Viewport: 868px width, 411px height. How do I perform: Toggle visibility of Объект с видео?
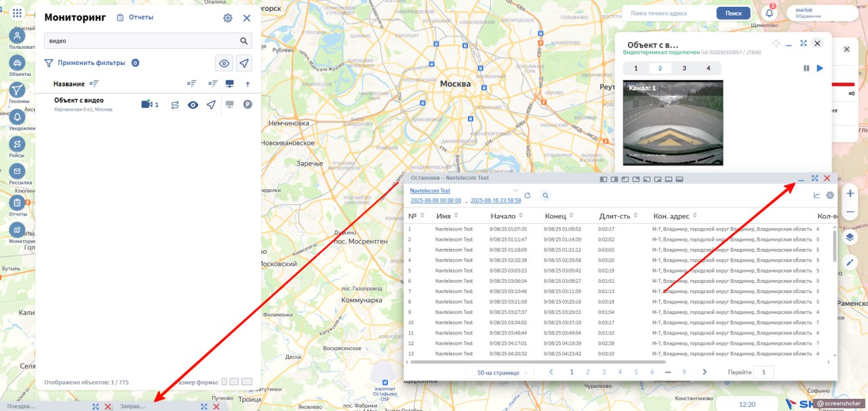(193, 105)
